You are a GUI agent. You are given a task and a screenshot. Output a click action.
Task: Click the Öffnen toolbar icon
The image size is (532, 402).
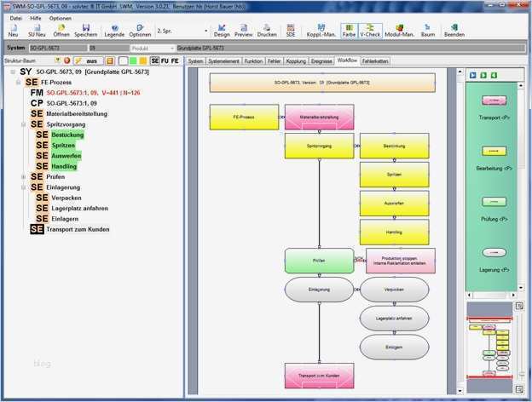[x=61, y=31]
